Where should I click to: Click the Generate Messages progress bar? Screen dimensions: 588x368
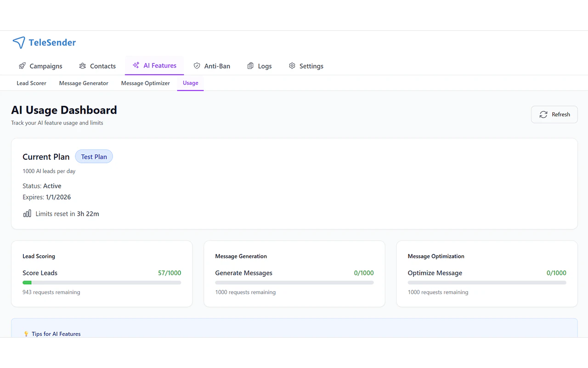pyautogui.click(x=294, y=282)
